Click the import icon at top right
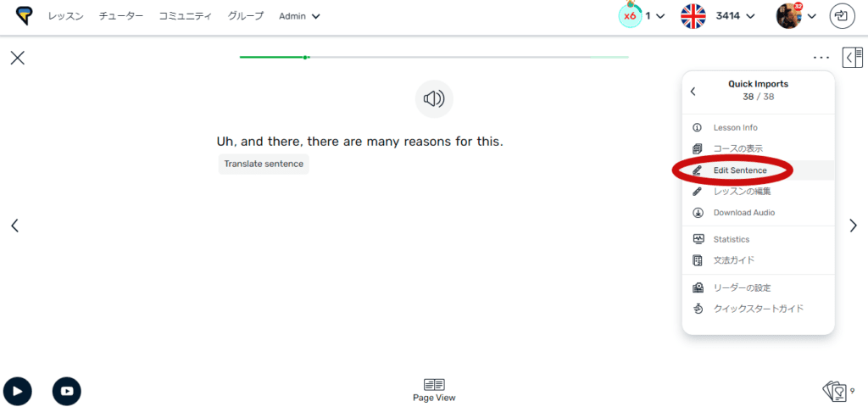 point(842,16)
